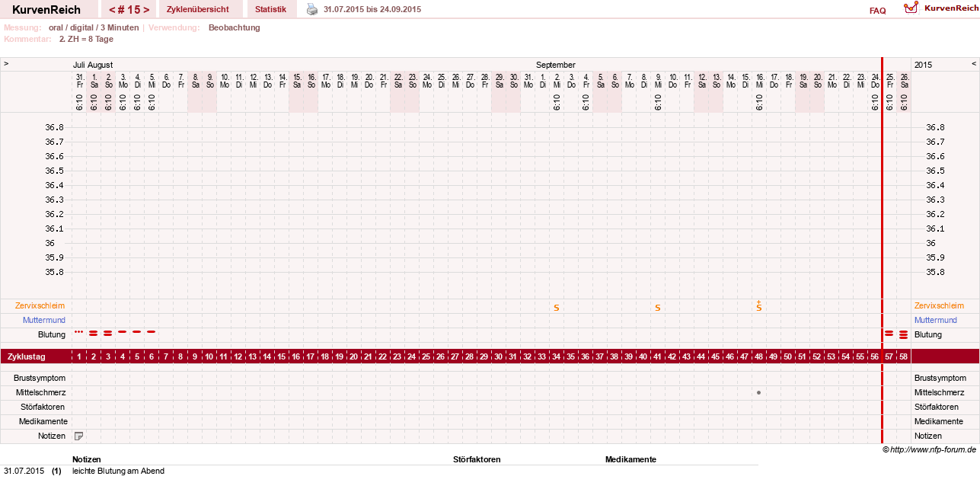The width and height of the screenshot is (980, 489).
Task: Select the bleeding marker on cycle day 2
Action: pos(94,333)
